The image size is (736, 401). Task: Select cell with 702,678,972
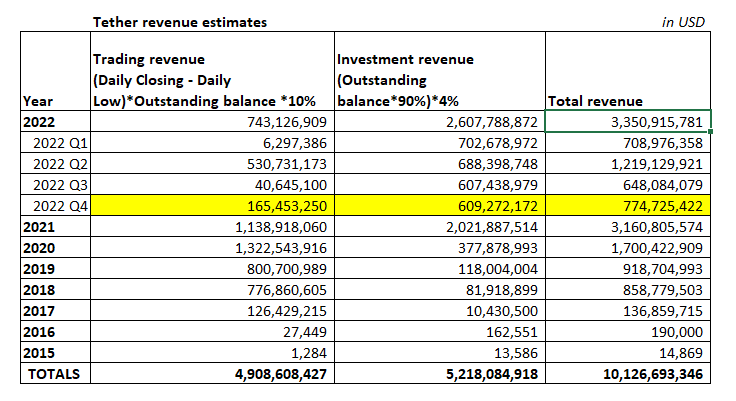pos(440,142)
